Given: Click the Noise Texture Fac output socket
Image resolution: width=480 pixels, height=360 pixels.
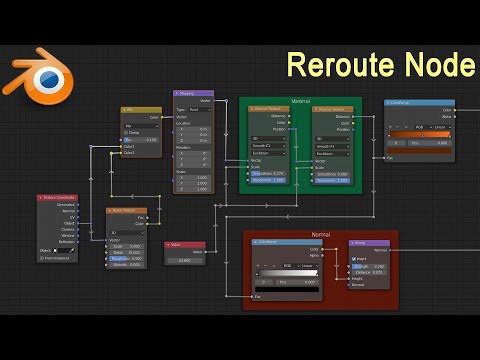Looking at the screenshot, I should pos(147,218).
